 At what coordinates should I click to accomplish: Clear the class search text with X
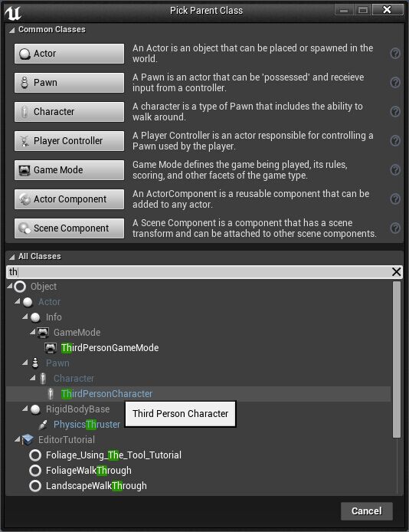pos(396,272)
